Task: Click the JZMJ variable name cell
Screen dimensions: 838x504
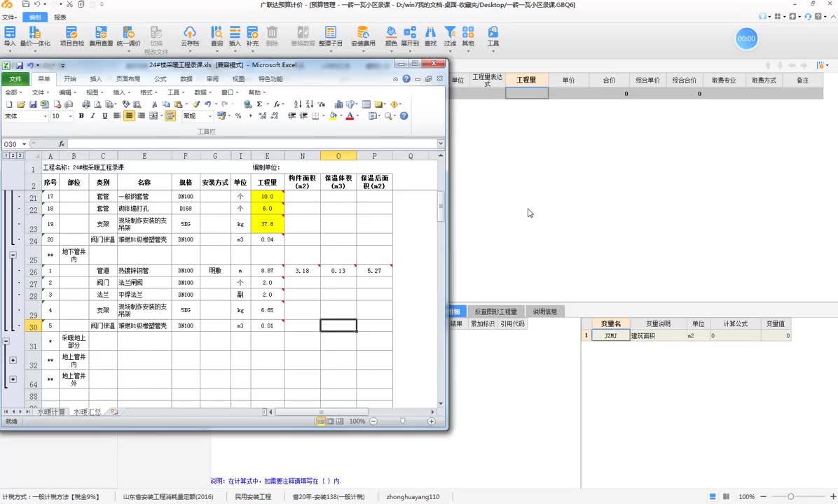Action: (x=611, y=336)
